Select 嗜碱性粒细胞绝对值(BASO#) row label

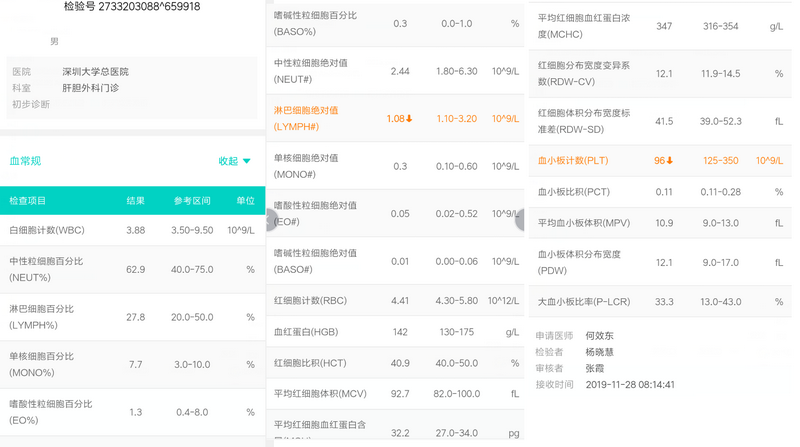pyautogui.click(x=315, y=261)
